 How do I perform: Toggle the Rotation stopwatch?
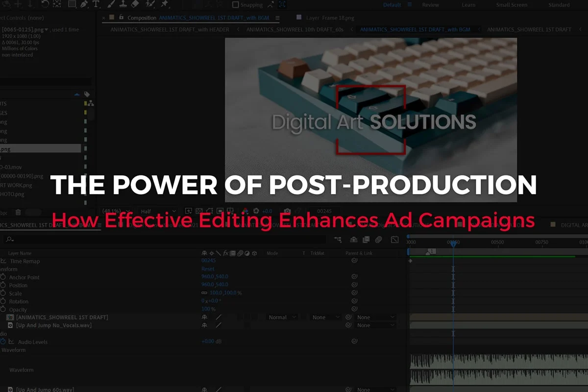point(3,301)
